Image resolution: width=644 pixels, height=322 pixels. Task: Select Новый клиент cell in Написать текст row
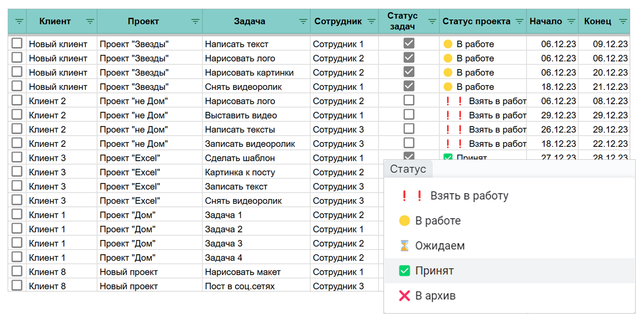[62, 44]
